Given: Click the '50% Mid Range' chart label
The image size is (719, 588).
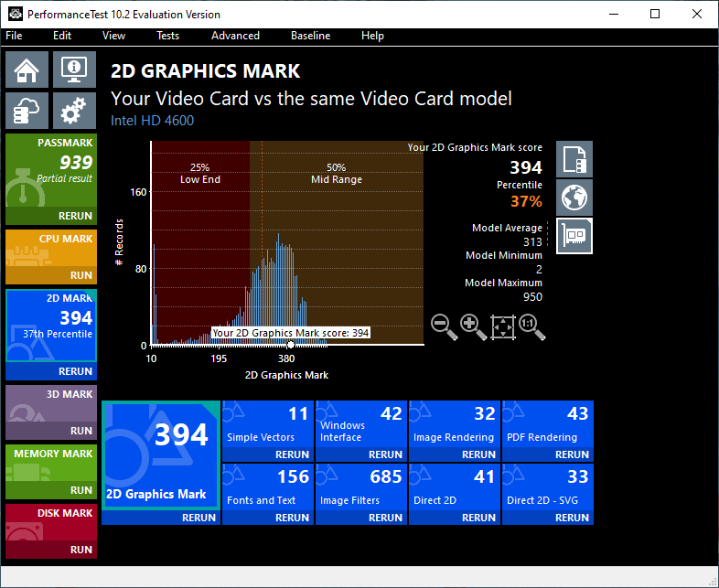Looking at the screenshot, I should click(336, 173).
